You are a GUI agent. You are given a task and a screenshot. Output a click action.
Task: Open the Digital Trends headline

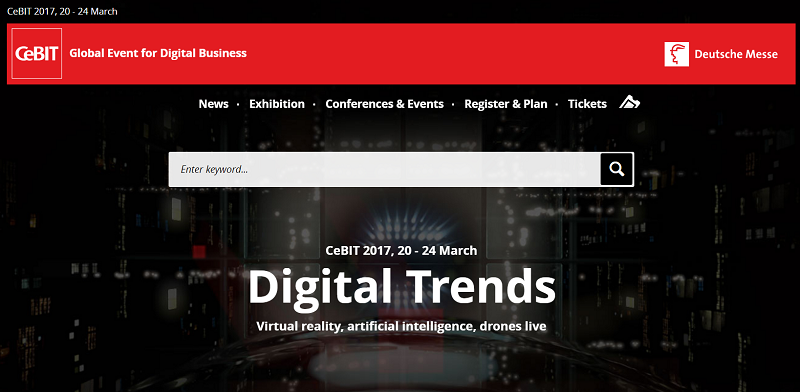(402, 286)
